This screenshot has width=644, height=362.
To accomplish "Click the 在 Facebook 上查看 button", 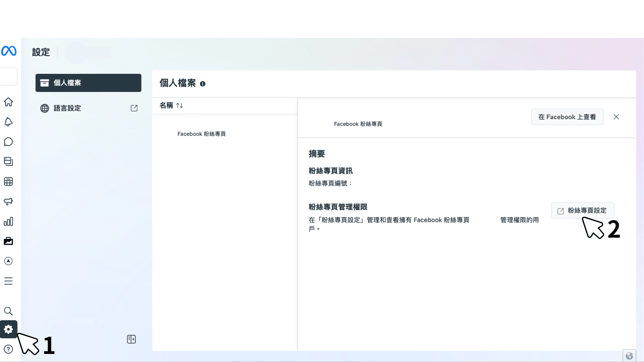I will [567, 117].
